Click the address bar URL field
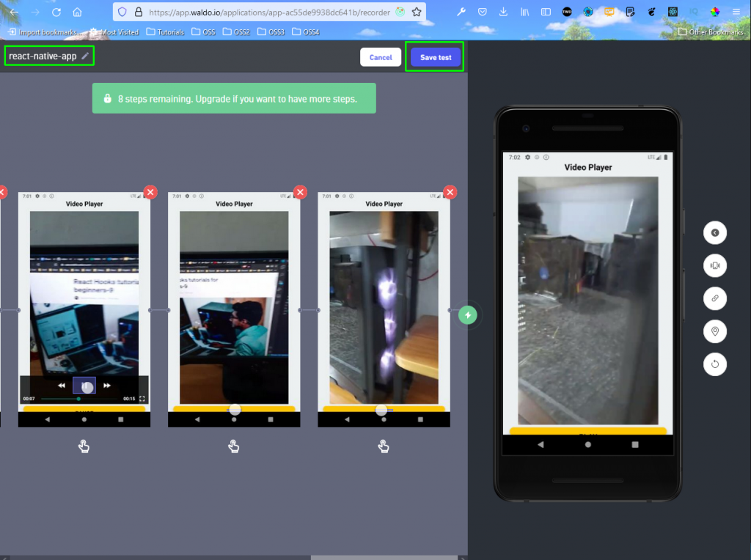 pos(269,12)
